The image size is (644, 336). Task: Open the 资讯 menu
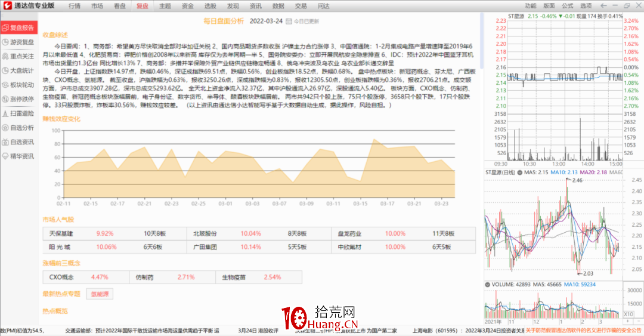255,6
